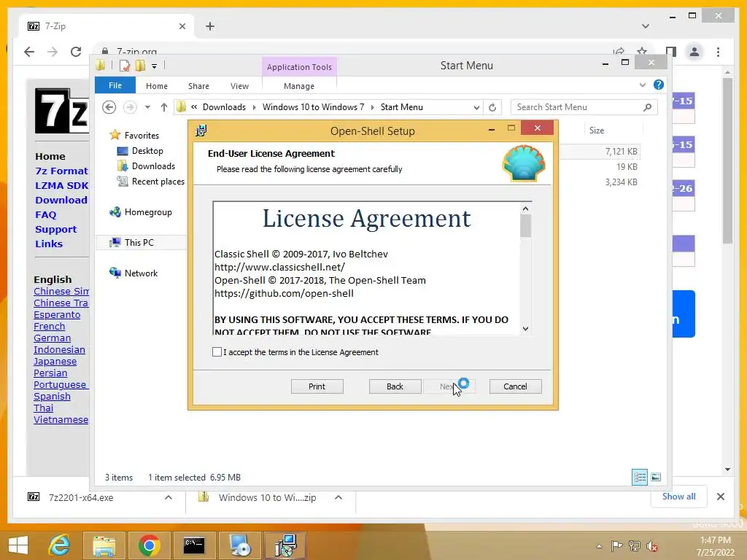Click the Open-Shell Setup title icon
747x560 pixels.
click(x=201, y=130)
